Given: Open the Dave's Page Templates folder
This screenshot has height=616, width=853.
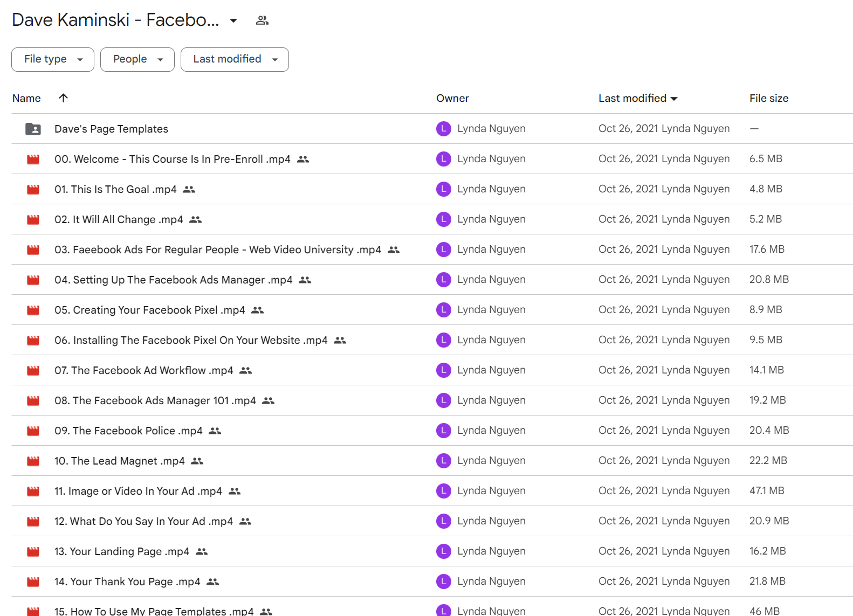Looking at the screenshot, I should (x=111, y=129).
